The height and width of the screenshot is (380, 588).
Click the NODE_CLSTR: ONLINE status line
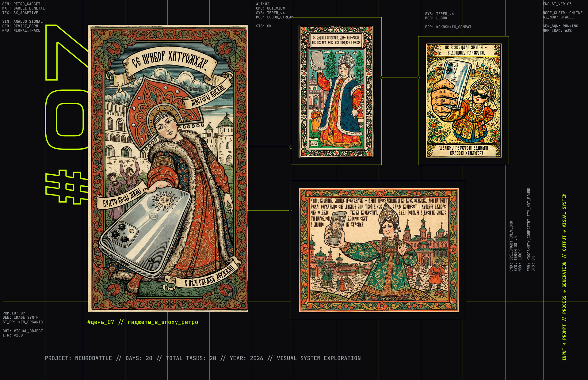pos(562,13)
